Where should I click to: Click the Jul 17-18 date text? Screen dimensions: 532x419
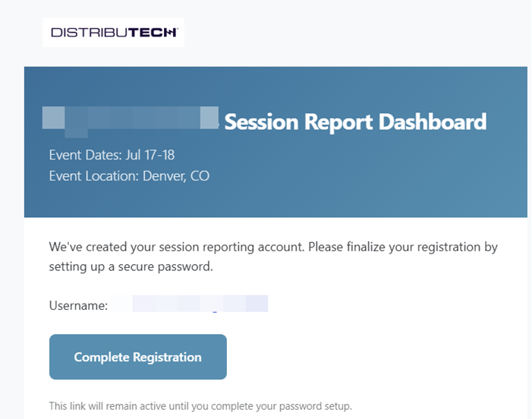tap(150, 155)
